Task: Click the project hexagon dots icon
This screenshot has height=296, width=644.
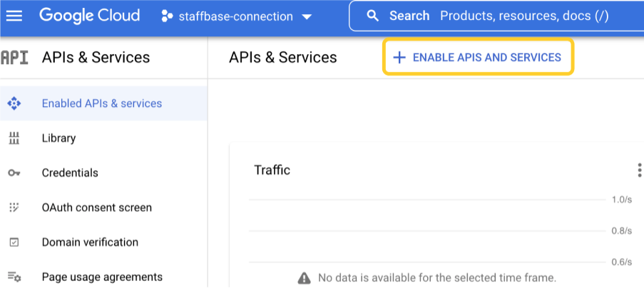Action: pos(167,16)
